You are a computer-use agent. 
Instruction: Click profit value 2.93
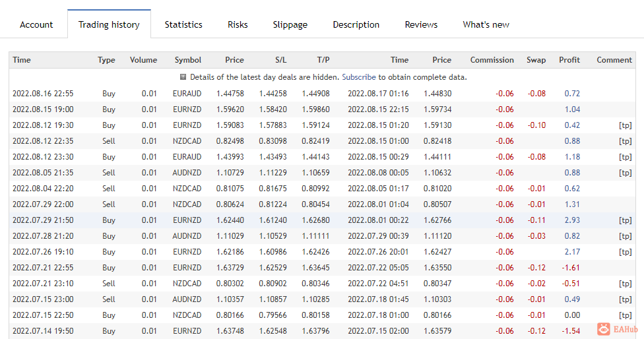[x=572, y=220]
